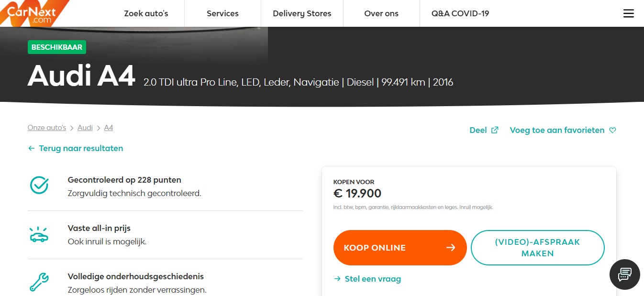Click the checkmark inspection icon
Screen dimensions: 644x296
[x=39, y=186]
